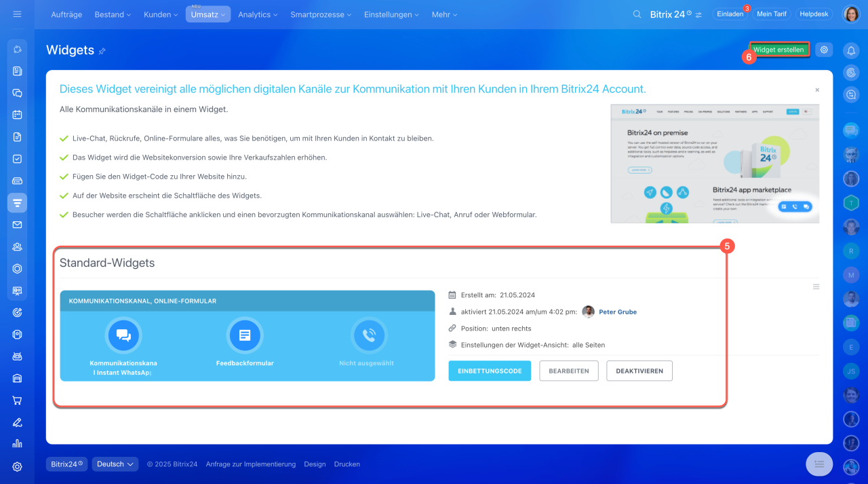Expand the Analytics dropdown
Screen dimensions: 868x484
click(x=258, y=14)
